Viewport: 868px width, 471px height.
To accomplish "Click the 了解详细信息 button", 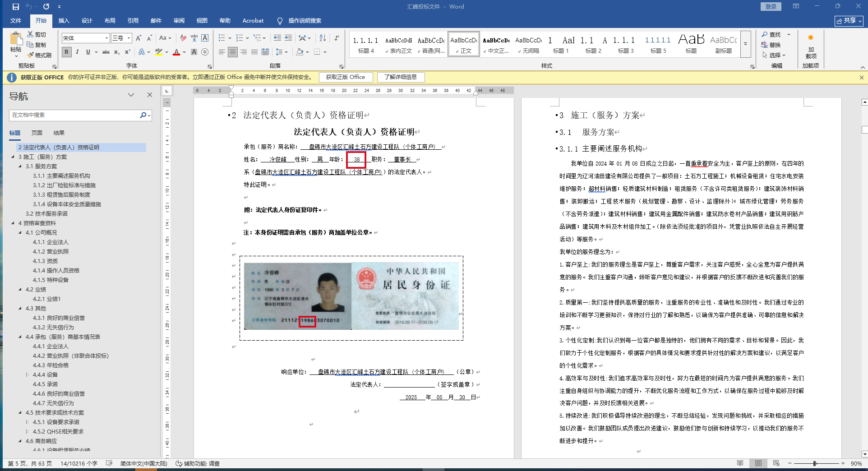I will click(x=401, y=77).
